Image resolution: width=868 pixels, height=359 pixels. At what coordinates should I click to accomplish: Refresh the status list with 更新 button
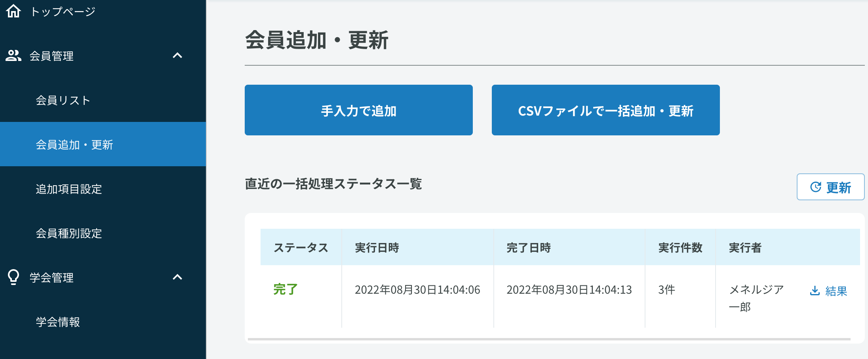coord(830,187)
